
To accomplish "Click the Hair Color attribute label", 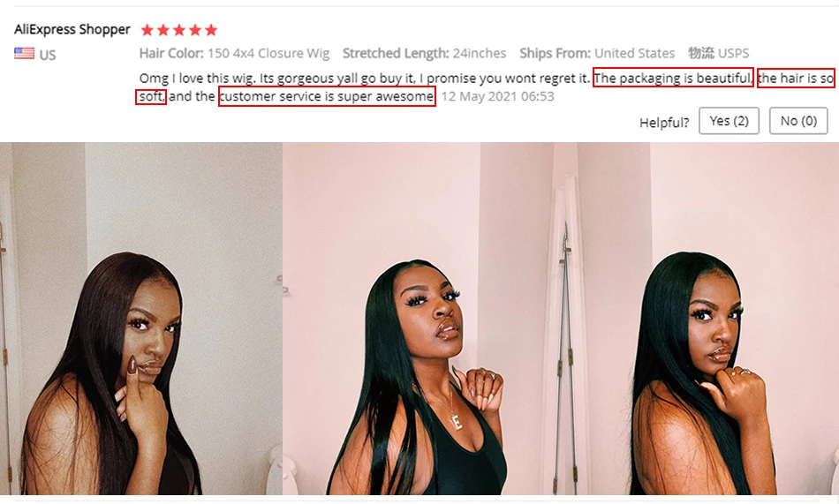I will 171,53.
